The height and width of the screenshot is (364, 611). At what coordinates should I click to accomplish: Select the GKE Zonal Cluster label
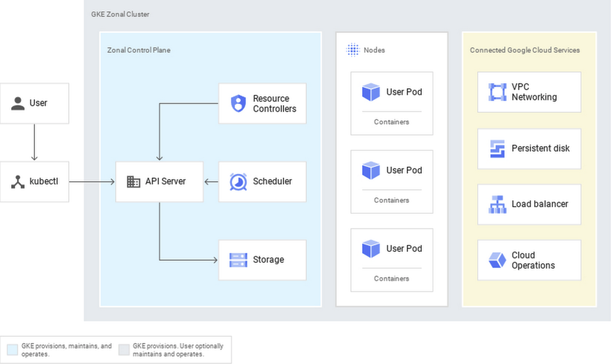[120, 14]
